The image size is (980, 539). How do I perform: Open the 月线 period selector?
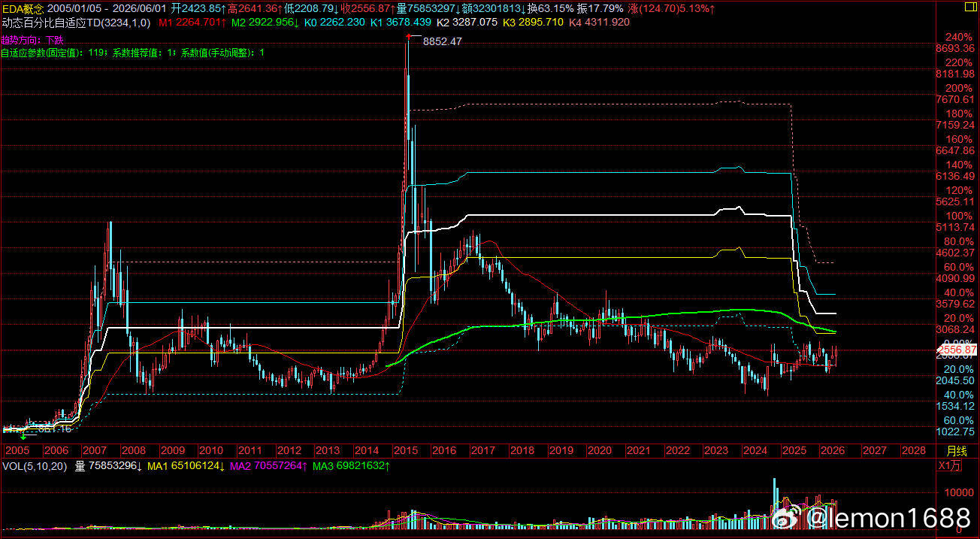click(x=957, y=451)
